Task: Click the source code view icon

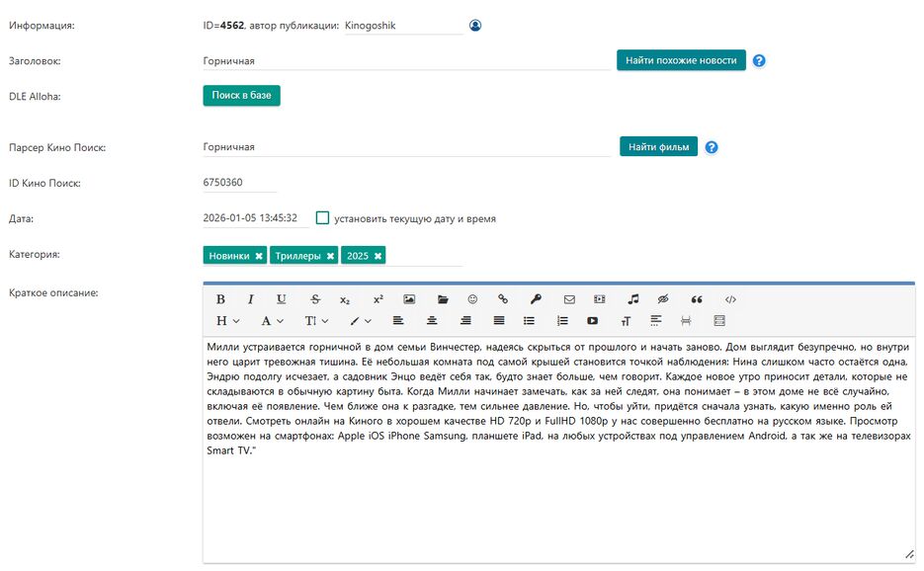Action: point(730,299)
